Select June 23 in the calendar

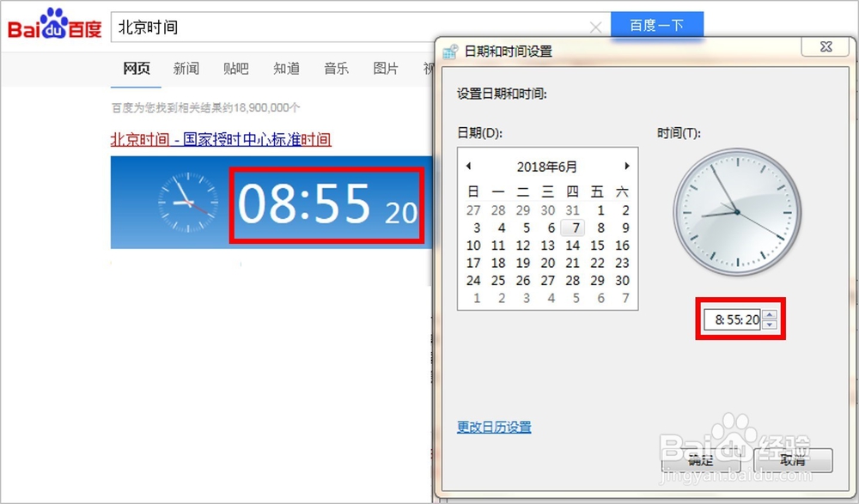pos(622,263)
